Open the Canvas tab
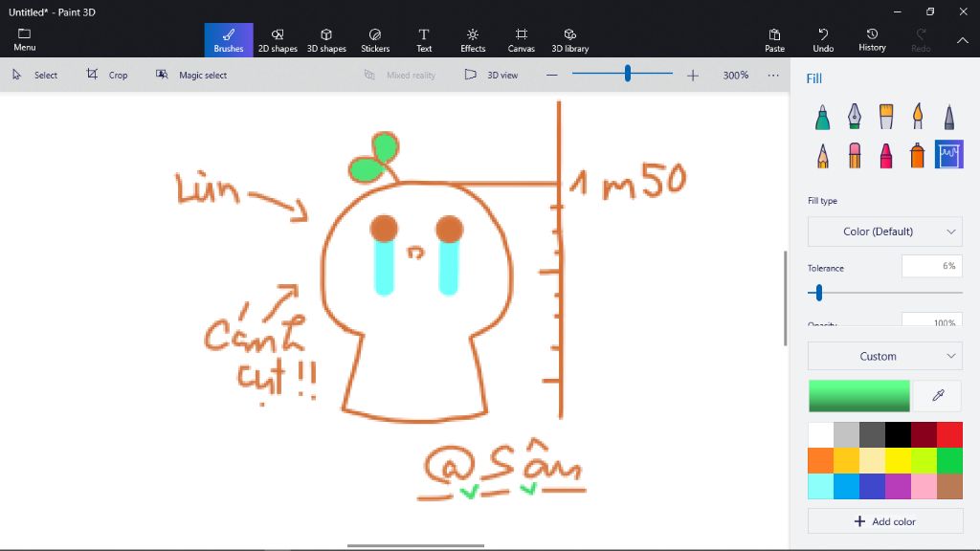 (x=522, y=40)
